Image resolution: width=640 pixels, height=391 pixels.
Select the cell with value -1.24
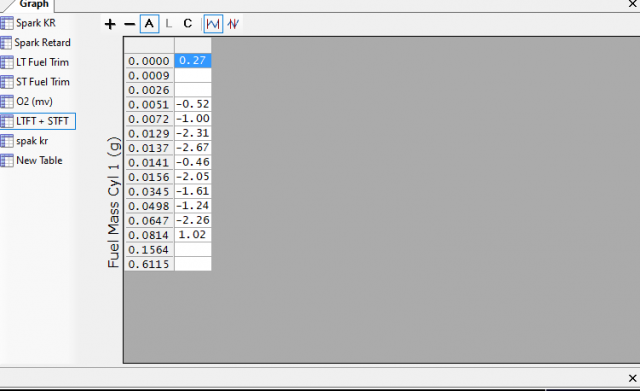pyautogui.click(x=193, y=206)
